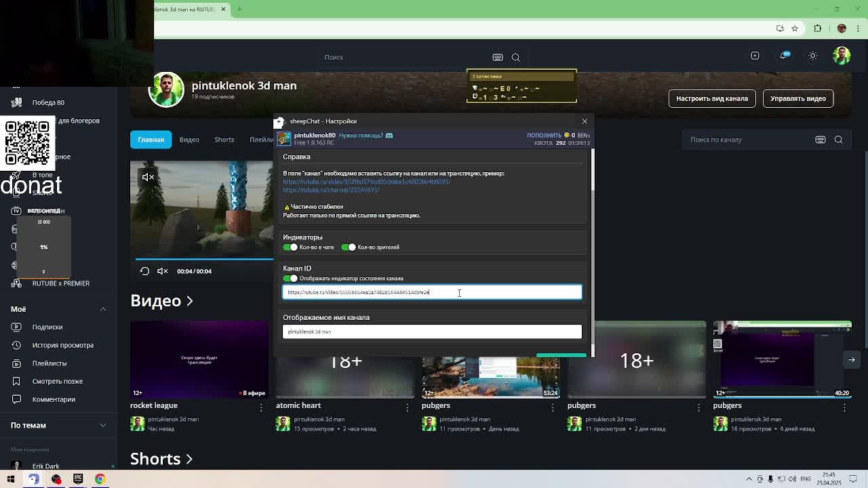Toggle the Кол-во зрителей indicator
This screenshot has height=488, width=868.
349,247
